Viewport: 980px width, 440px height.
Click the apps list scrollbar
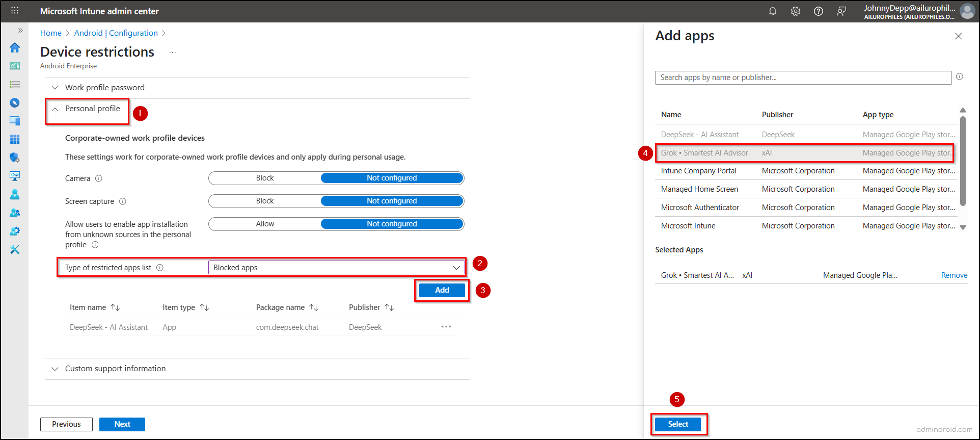(963, 161)
